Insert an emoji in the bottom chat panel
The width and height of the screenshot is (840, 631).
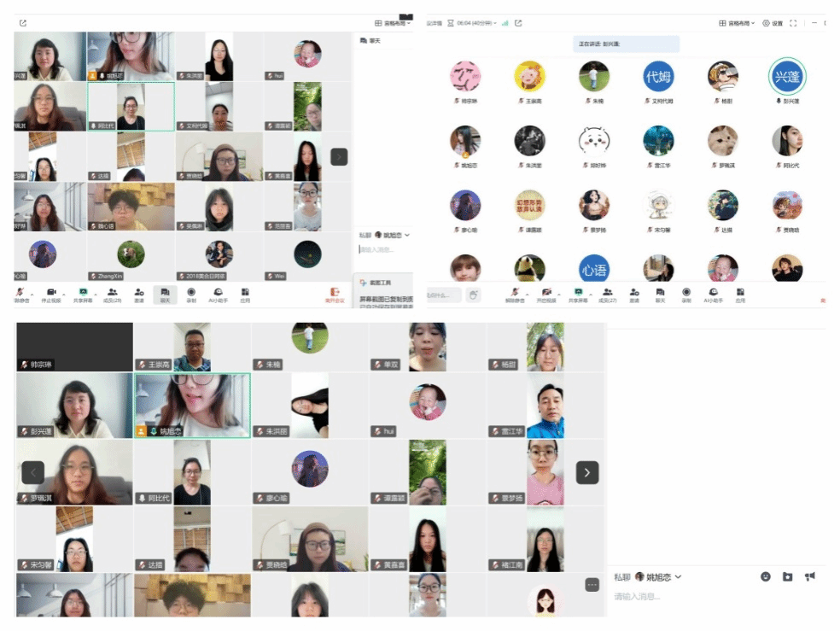(765, 577)
